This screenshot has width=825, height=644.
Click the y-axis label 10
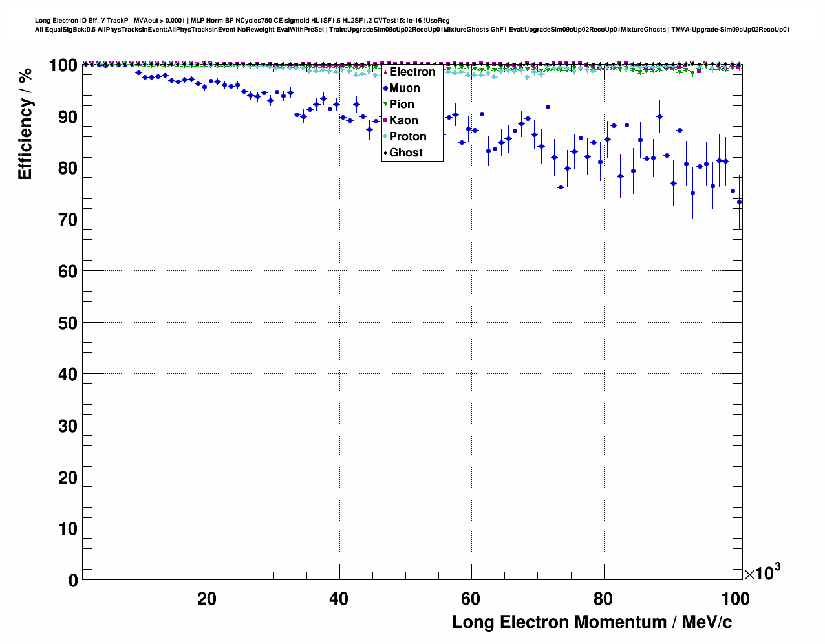click(x=68, y=529)
